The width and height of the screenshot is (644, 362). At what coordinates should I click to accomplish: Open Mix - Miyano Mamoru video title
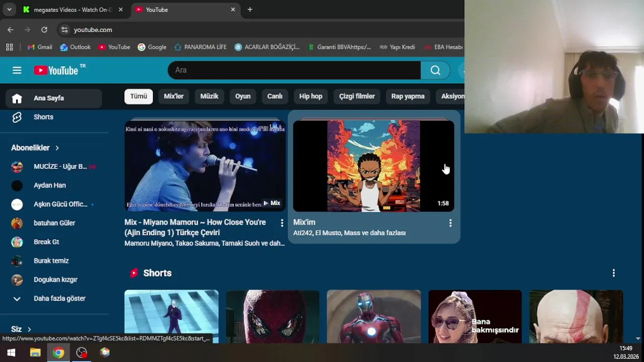(x=195, y=227)
